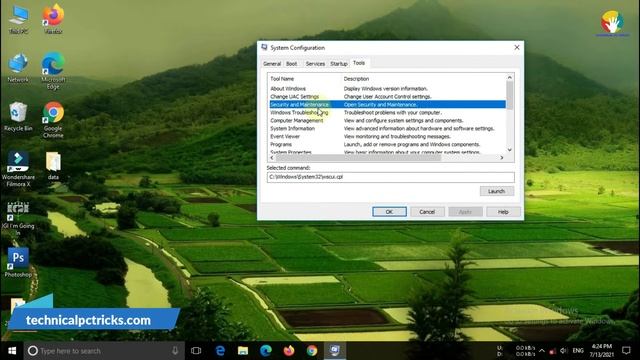Click Cancel in System Configuration
The image size is (640, 360).
(x=427, y=212)
